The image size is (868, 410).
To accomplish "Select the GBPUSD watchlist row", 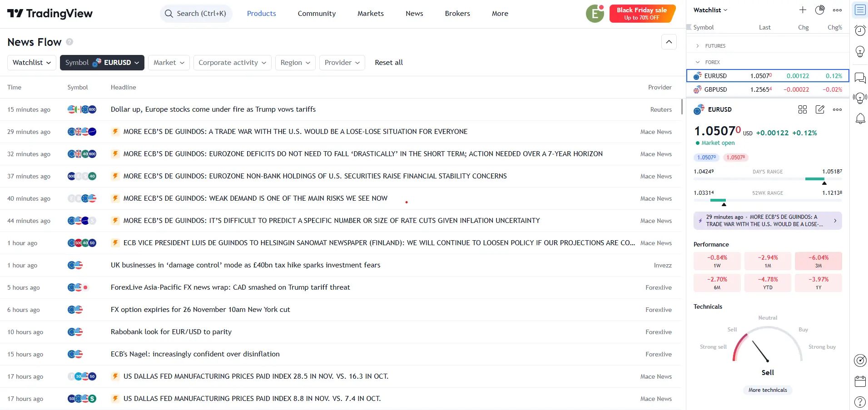I will click(x=768, y=89).
